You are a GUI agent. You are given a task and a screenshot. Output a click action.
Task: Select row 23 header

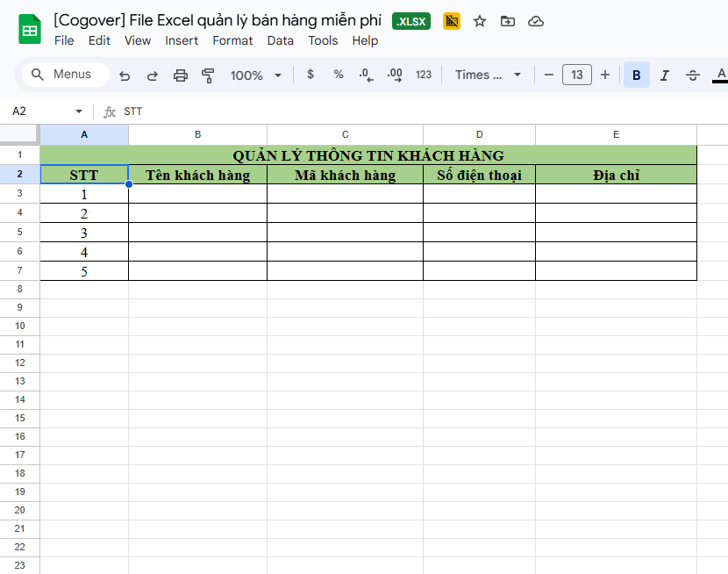click(19, 565)
